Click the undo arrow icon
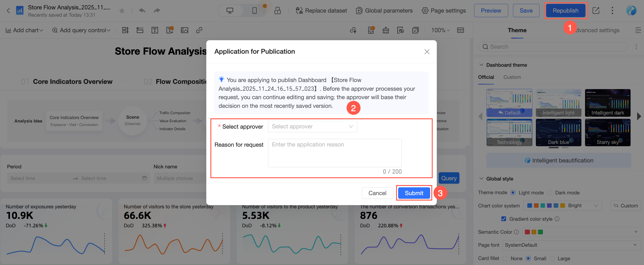Image resolution: width=644 pixels, height=265 pixels. point(142,11)
